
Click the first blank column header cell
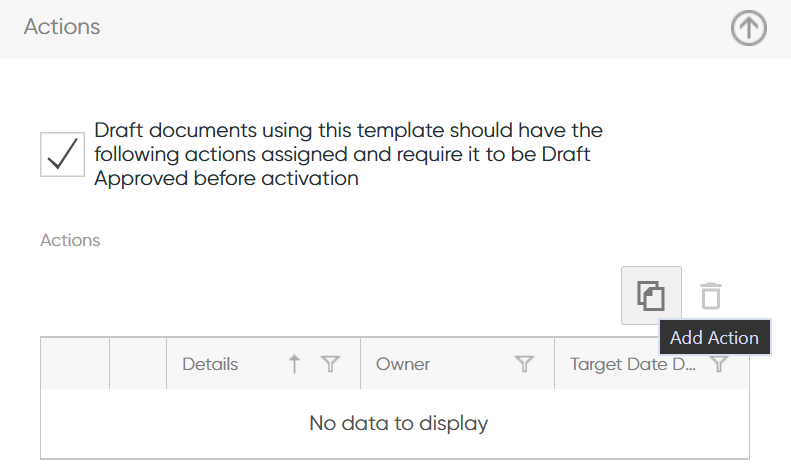[75, 364]
